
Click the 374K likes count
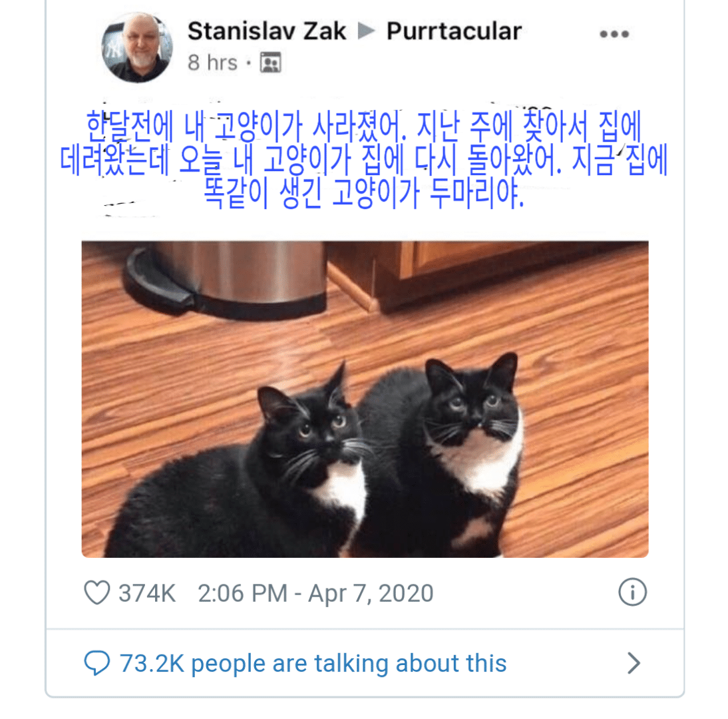(146, 593)
